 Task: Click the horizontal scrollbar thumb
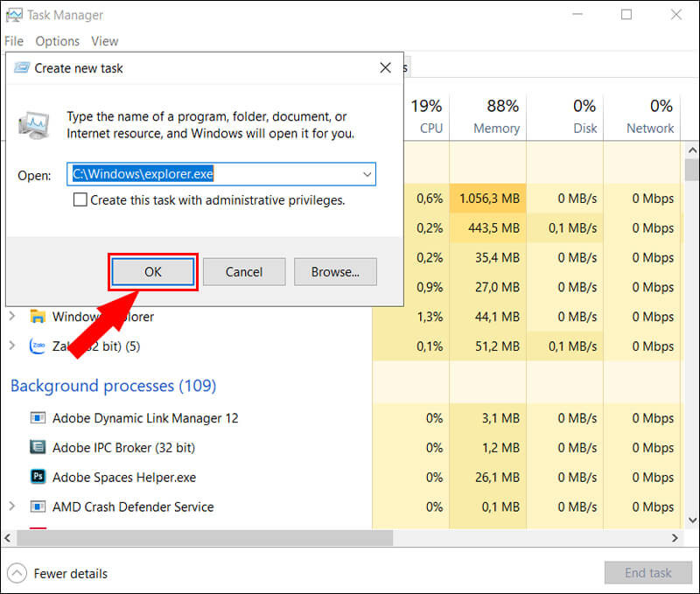point(205,538)
